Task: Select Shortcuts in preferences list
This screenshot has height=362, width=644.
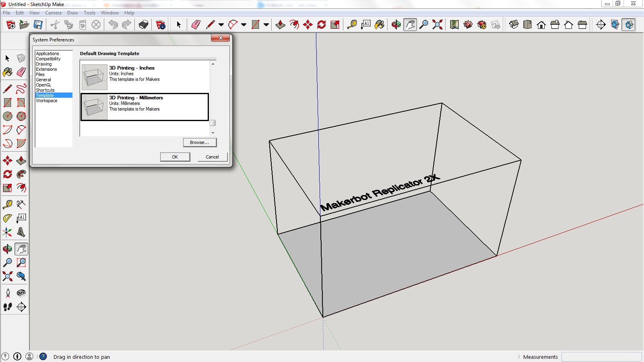Action: 45,90
